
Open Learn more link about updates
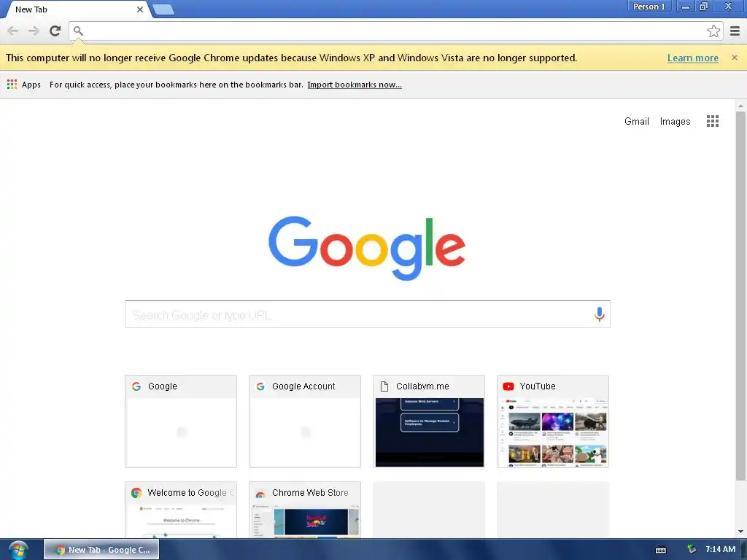(693, 58)
